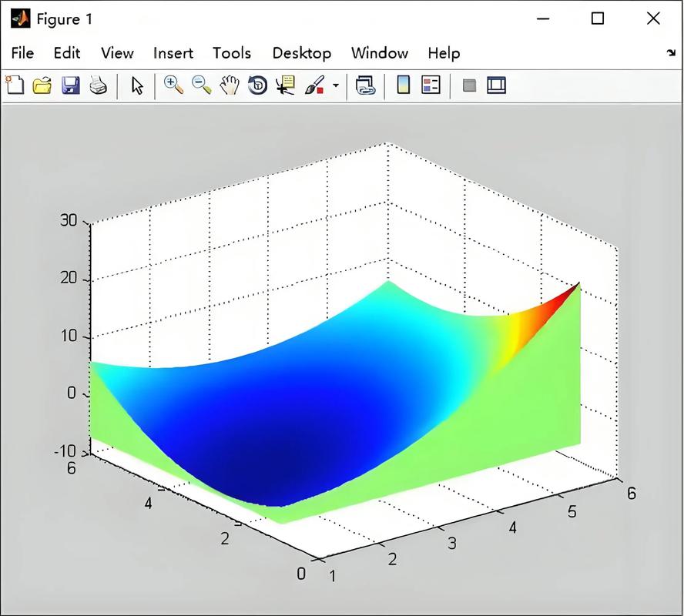The width and height of the screenshot is (684, 616).
Task: Open the Desktop menu
Action: [301, 53]
